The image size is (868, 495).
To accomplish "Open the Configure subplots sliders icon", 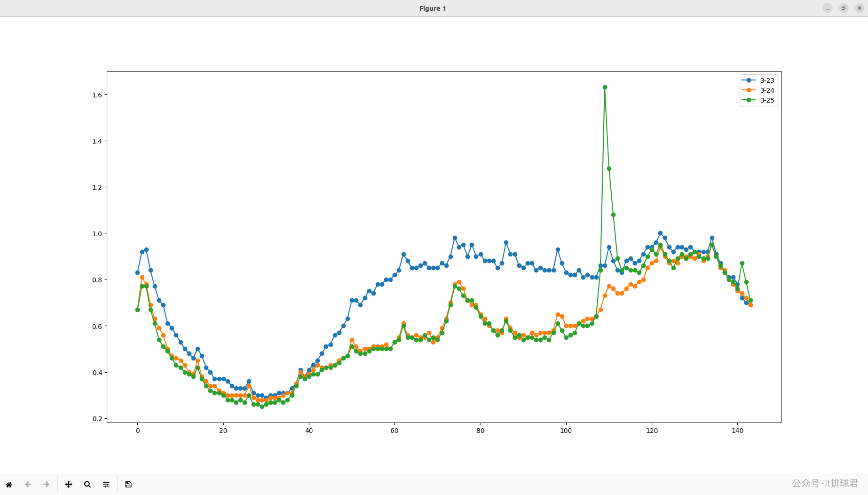I will (x=106, y=484).
